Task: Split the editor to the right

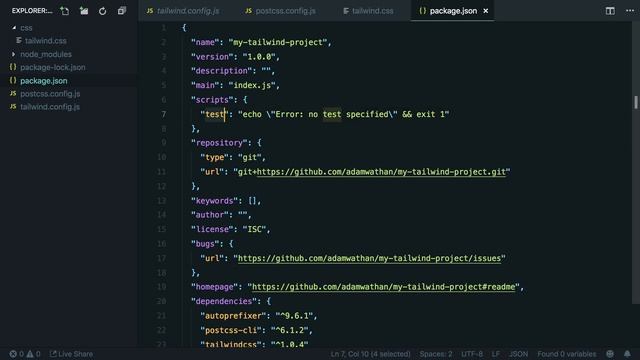Action: 610,11
